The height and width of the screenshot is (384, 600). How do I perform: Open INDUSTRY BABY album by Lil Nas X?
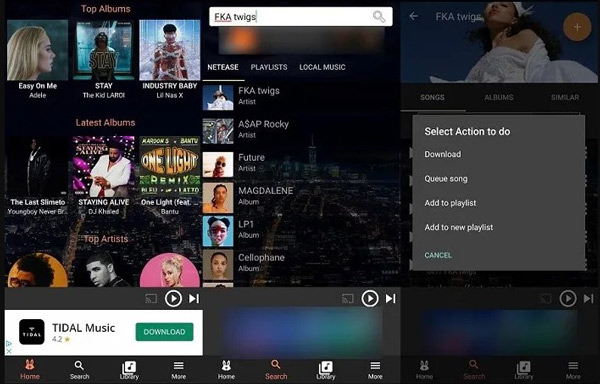coord(170,59)
